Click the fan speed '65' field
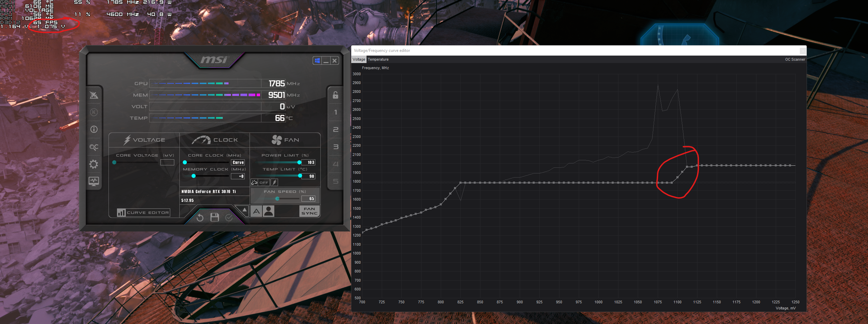 309,199
